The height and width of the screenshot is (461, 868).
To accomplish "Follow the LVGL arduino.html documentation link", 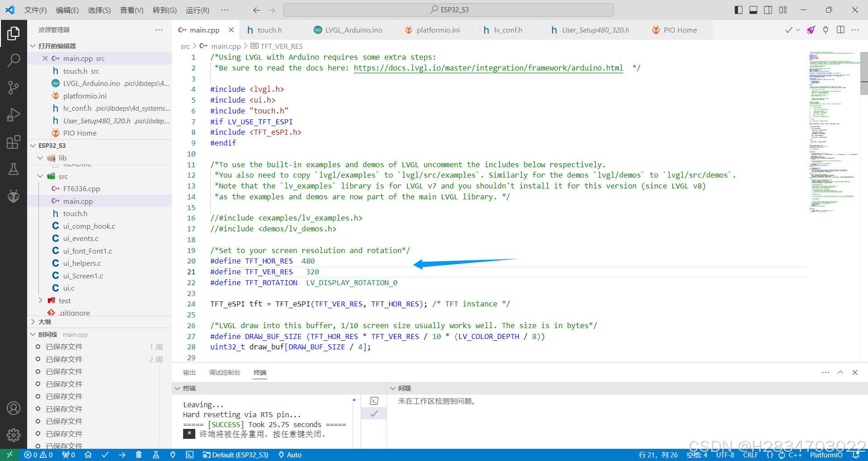I will 489,68.
